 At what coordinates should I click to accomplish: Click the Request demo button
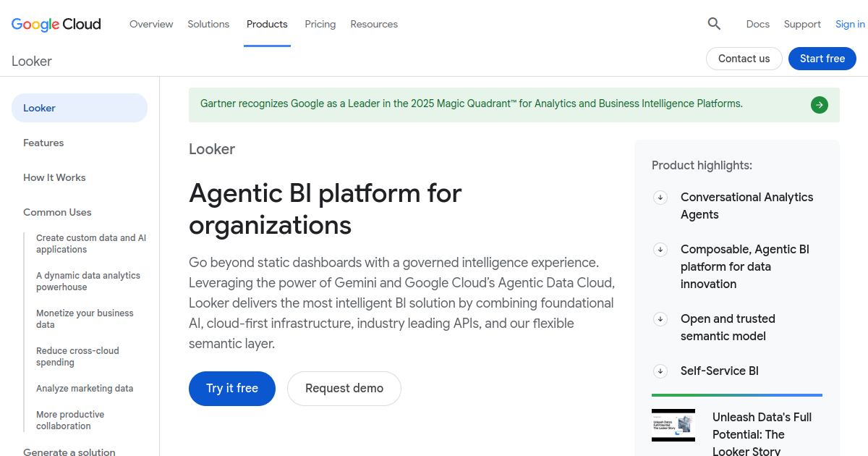pos(344,389)
